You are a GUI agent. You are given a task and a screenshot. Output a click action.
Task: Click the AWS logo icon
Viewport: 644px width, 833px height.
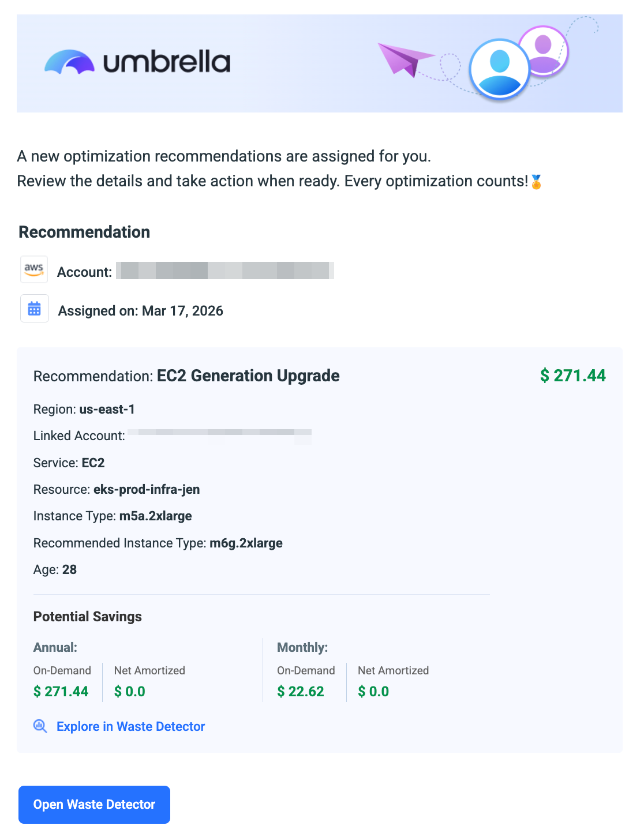34,269
